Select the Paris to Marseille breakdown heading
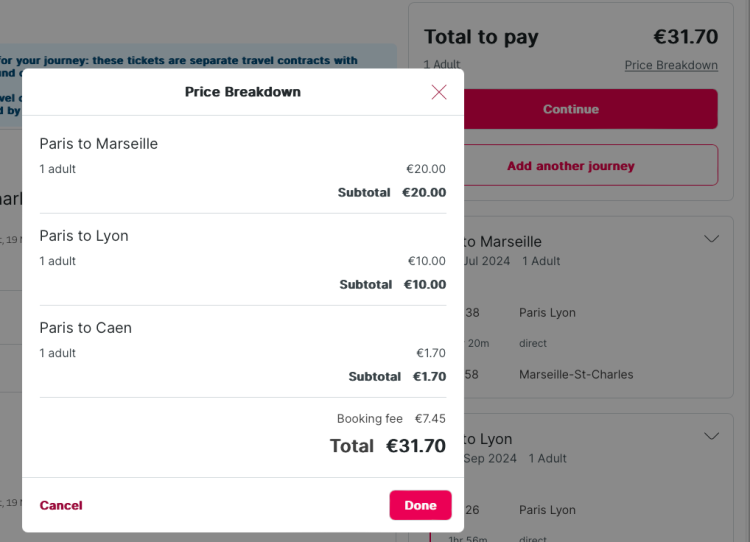The height and width of the screenshot is (542, 750). click(x=99, y=144)
